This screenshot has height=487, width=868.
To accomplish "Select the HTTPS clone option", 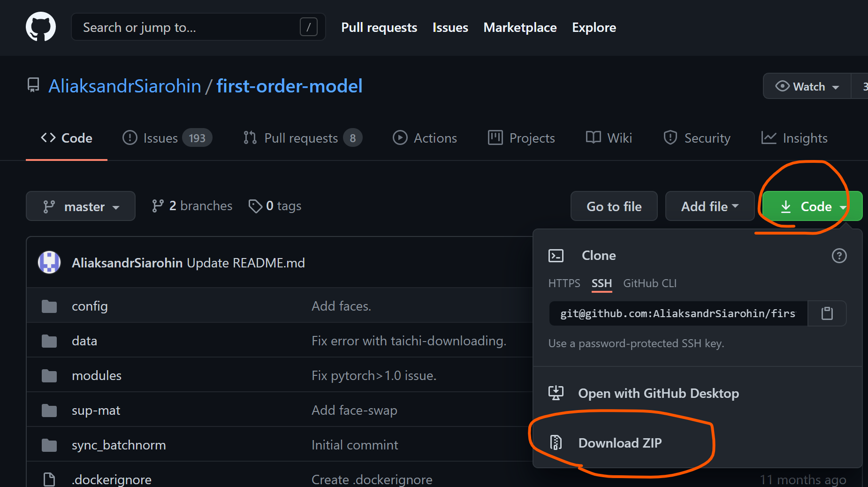I will (564, 283).
